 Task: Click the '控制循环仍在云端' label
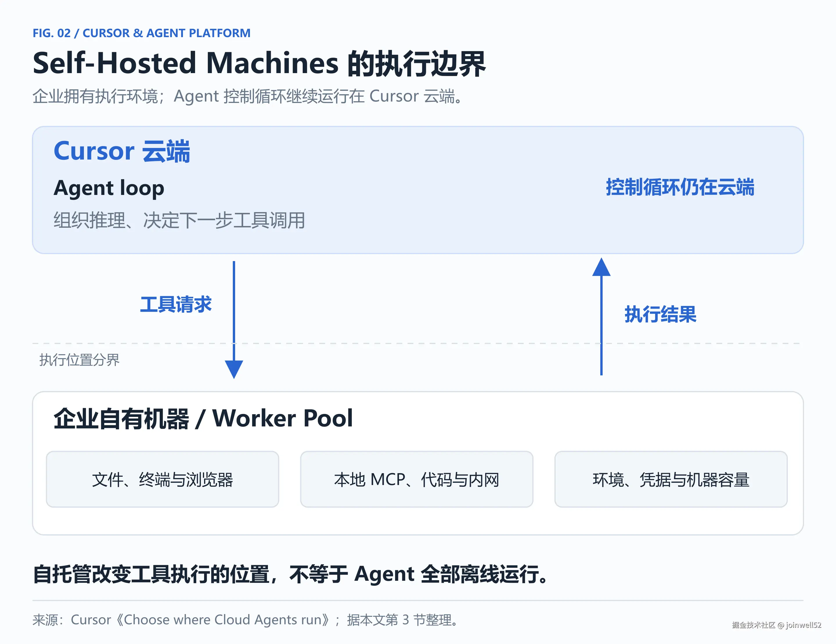680,187
